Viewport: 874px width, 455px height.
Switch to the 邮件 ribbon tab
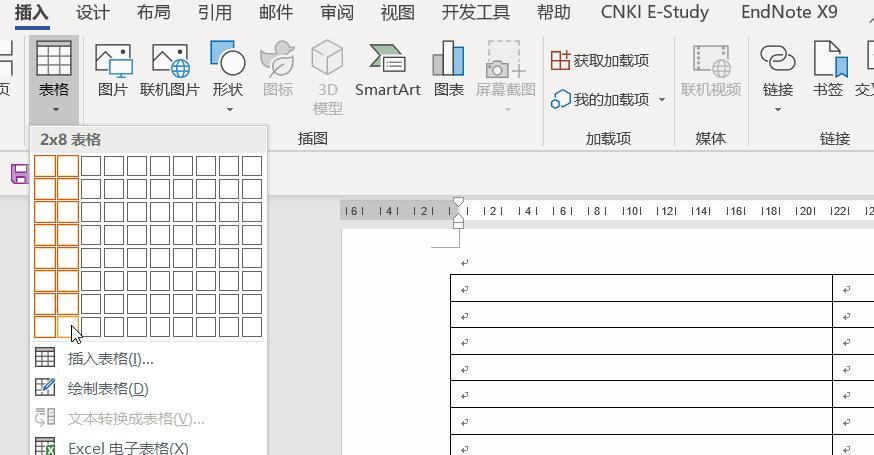(276, 12)
